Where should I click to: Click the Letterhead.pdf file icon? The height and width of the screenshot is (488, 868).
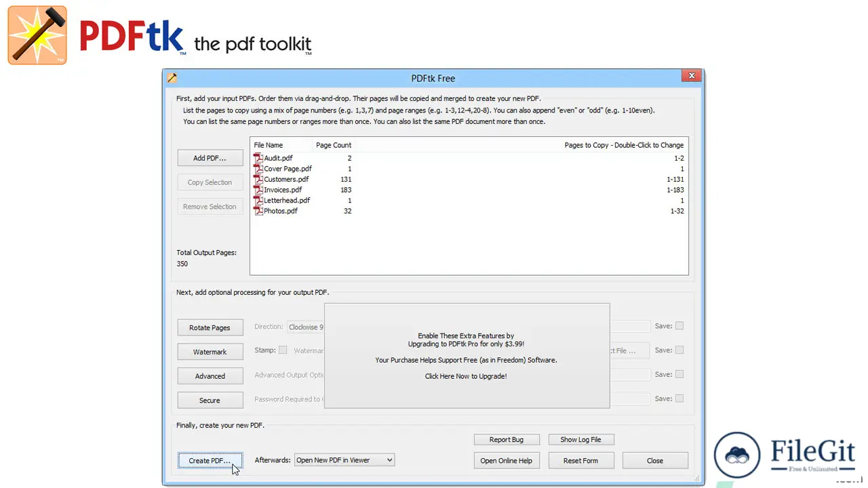coord(258,201)
